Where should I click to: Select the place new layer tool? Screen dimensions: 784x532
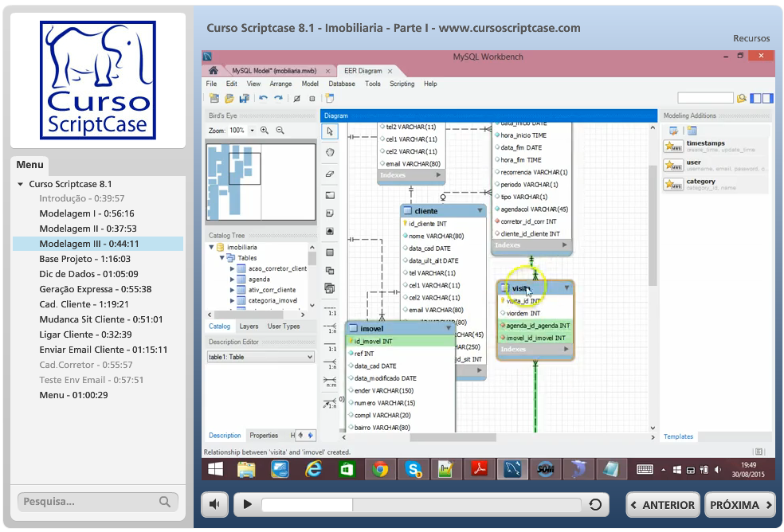click(330, 195)
